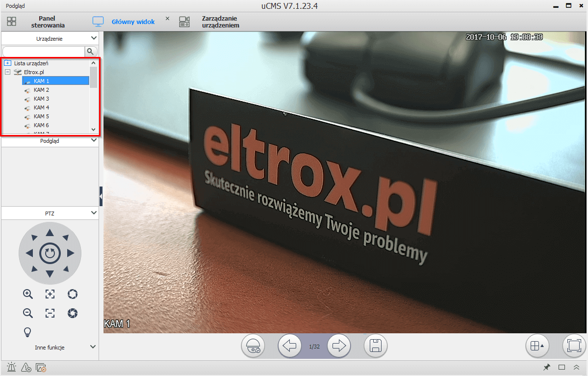Minimize the uCMS window
Screen dimensions: 588x376
tap(556, 6)
